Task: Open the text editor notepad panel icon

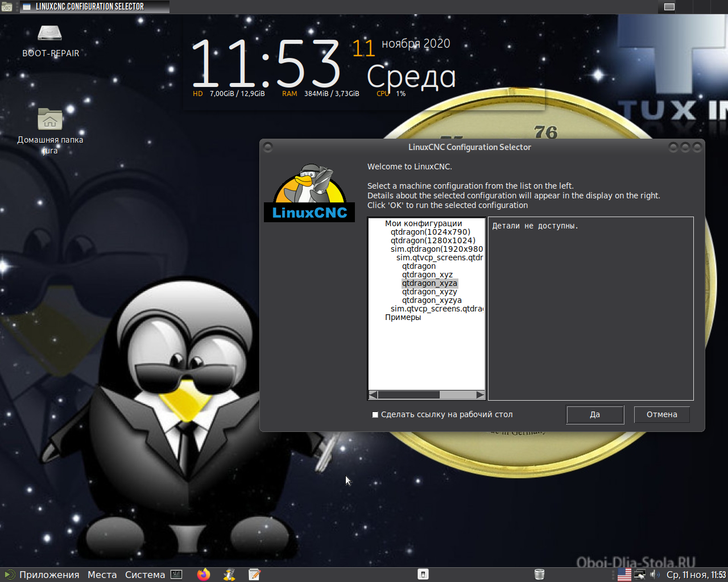Action: (254, 575)
